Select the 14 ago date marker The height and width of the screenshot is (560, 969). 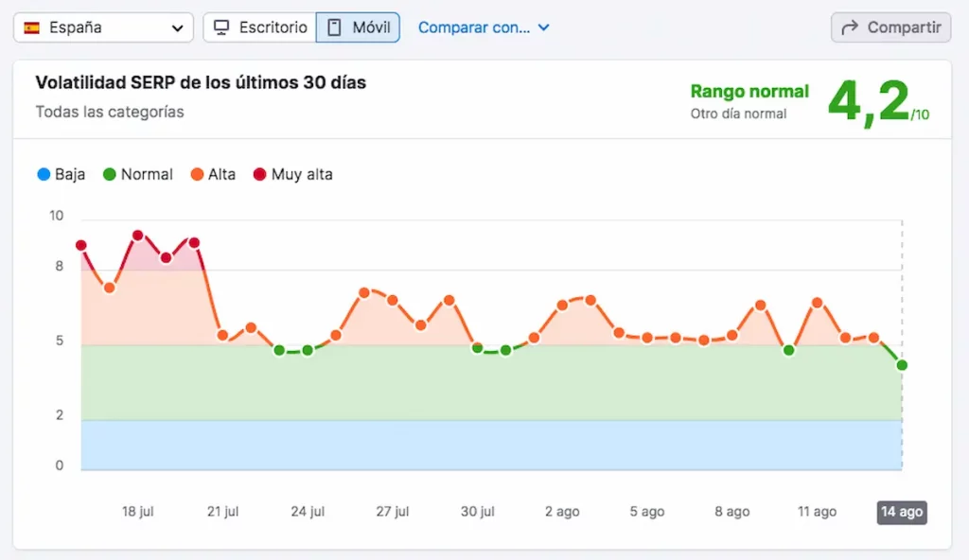point(901,512)
